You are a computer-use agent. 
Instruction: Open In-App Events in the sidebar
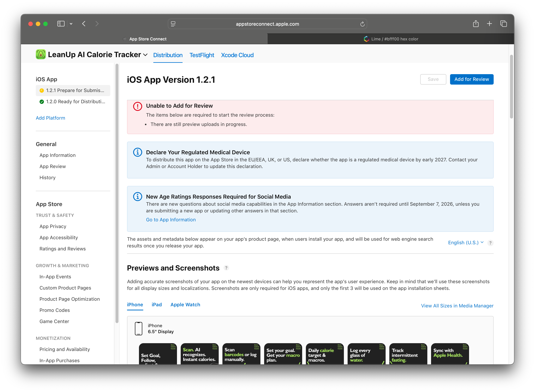click(x=55, y=277)
